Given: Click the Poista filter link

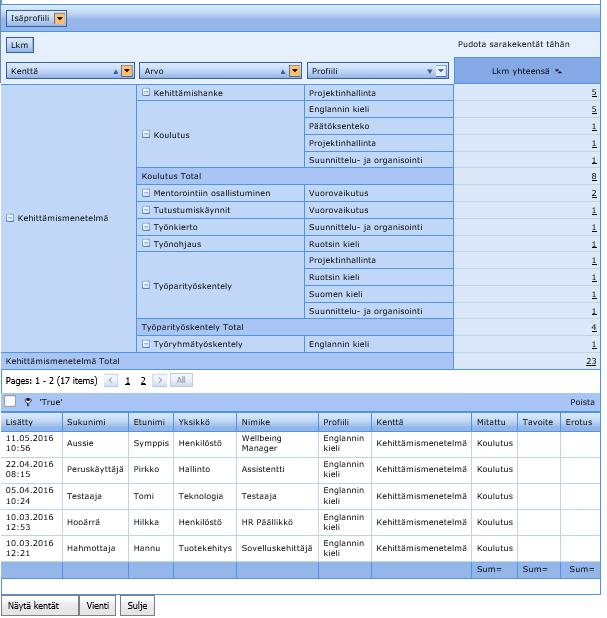Looking at the screenshot, I should coord(582,402).
